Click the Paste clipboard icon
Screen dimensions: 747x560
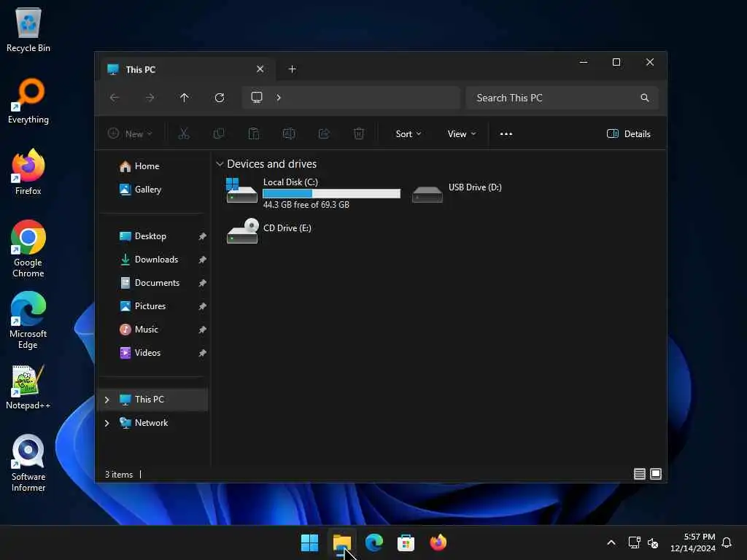click(x=254, y=134)
